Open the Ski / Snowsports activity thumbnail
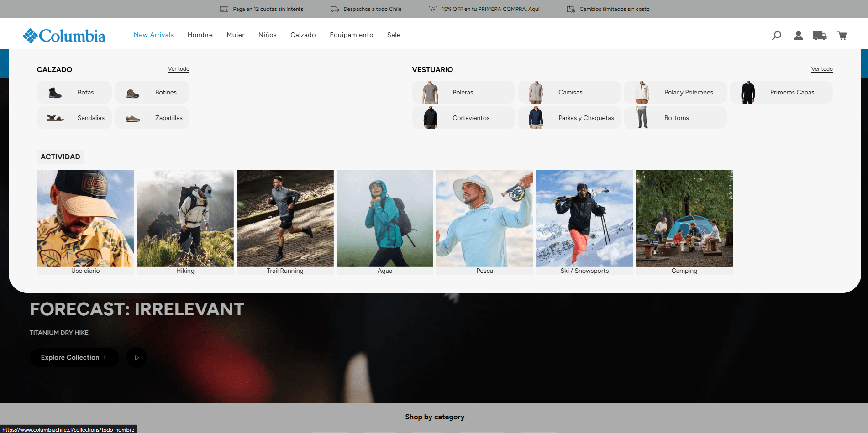This screenshot has height=433, width=868. 584,219
